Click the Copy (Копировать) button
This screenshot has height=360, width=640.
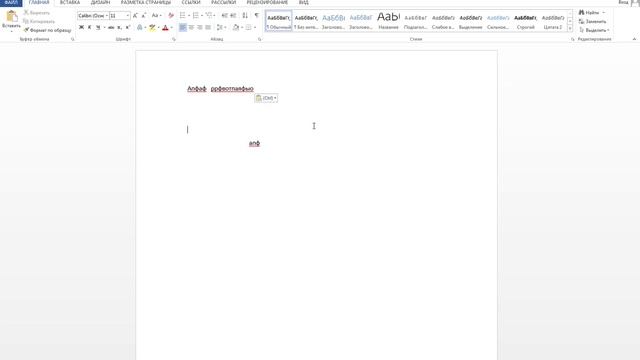39,21
